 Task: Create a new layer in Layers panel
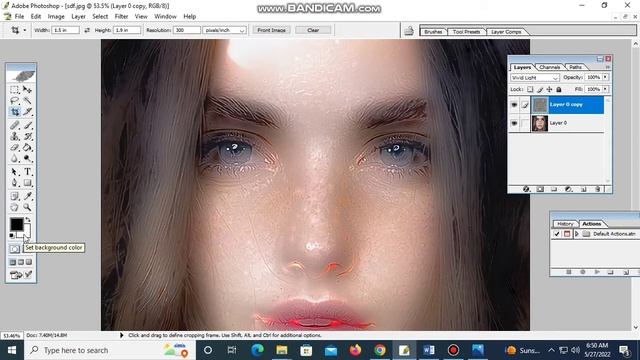tap(583, 189)
